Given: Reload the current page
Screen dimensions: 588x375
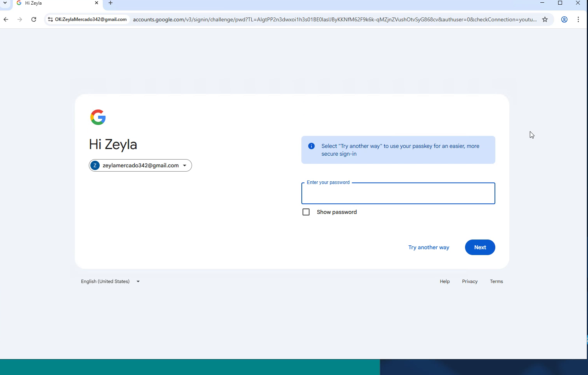Looking at the screenshot, I should [x=34, y=19].
